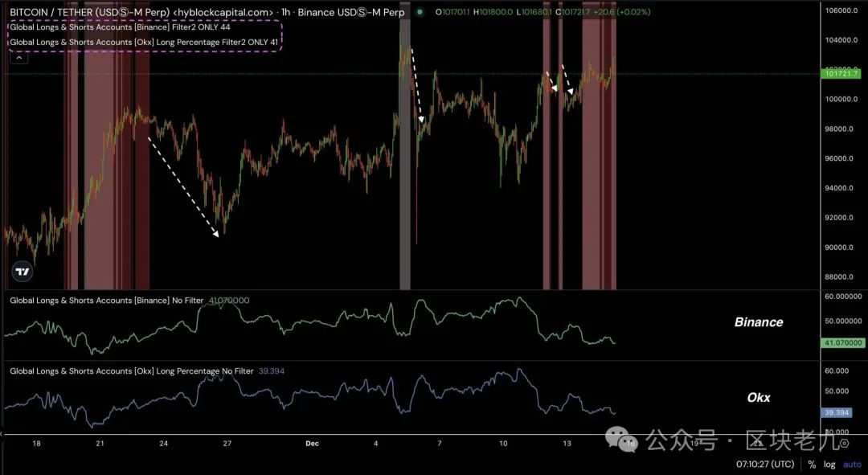This screenshot has height=475, width=868.
Task: Click the 1h interval in the title
Action: (285, 11)
